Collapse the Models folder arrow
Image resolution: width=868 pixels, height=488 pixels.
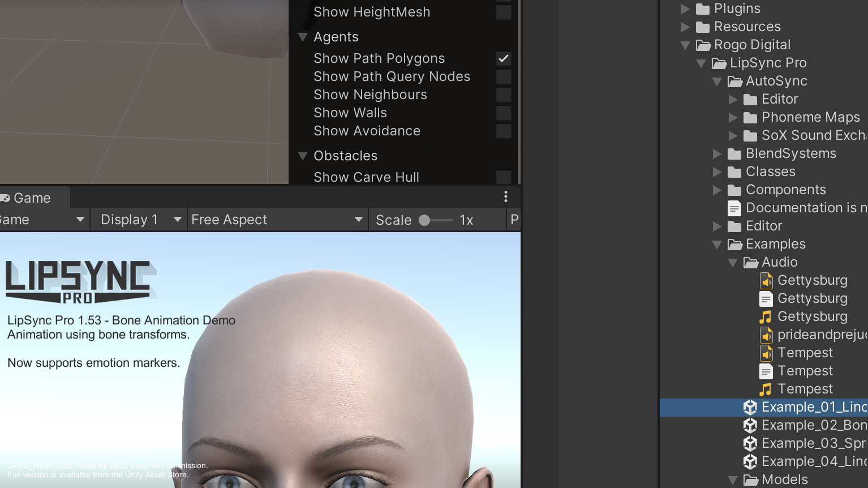point(733,480)
